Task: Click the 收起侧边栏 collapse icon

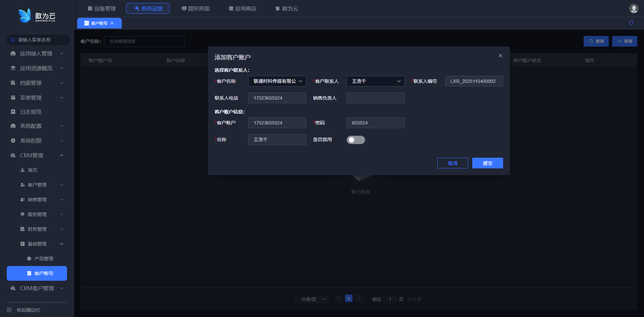Action: [9, 310]
